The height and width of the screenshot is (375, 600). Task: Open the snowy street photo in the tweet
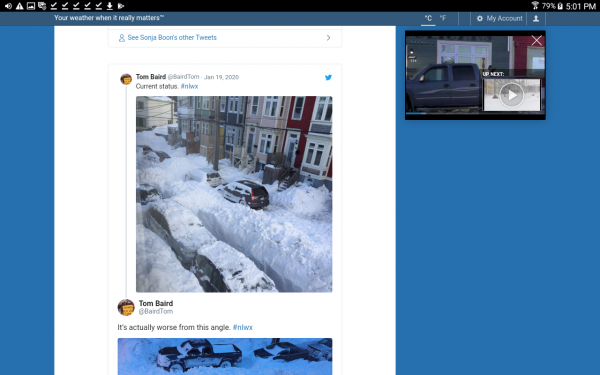coord(234,194)
